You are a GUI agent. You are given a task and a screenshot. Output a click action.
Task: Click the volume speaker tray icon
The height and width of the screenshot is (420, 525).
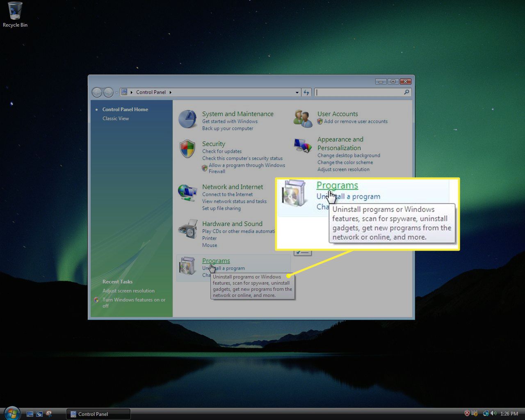point(493,413)
